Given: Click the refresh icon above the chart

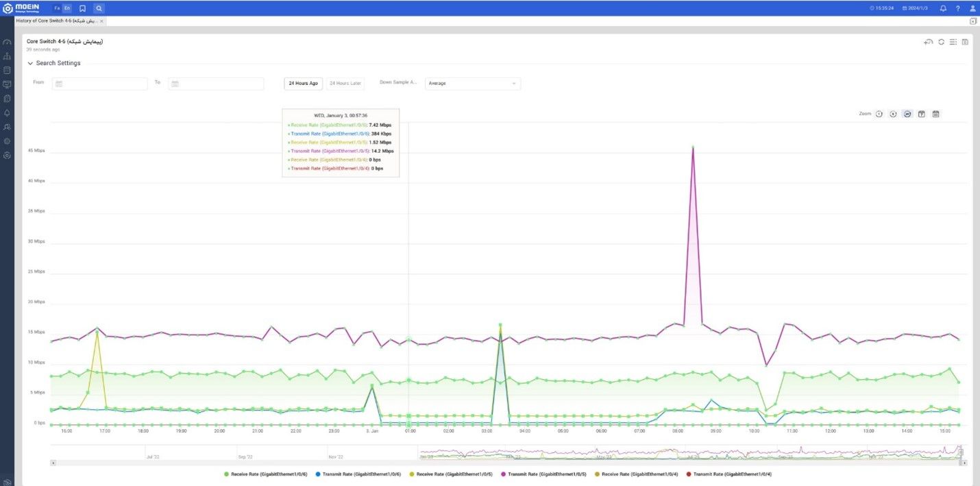Looking at the screenshot, I should click(x=941, y=42).
